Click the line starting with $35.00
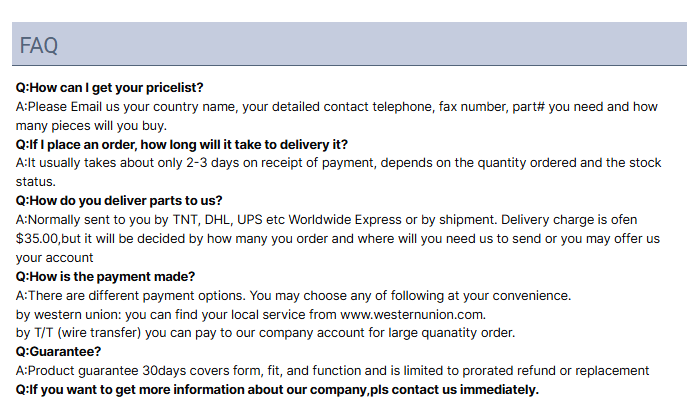The height and width of the screenshot is (417, 696). 338,239
